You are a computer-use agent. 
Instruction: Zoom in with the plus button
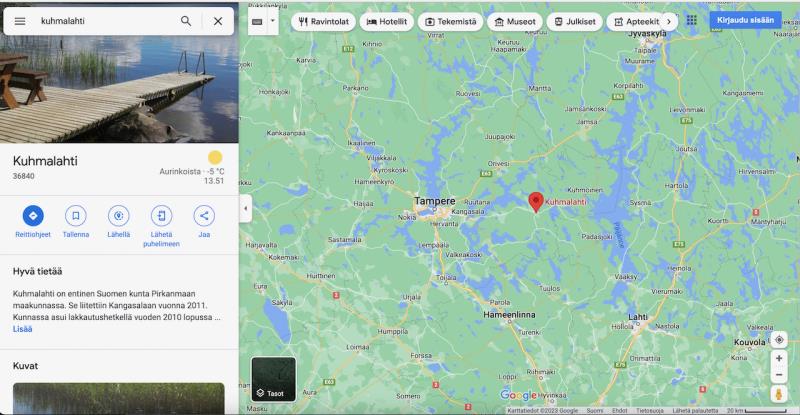tap(779, 358)
